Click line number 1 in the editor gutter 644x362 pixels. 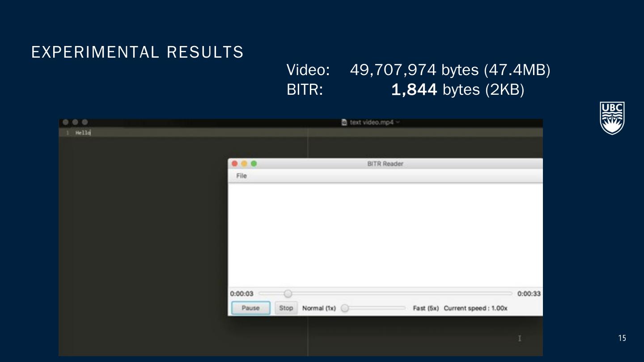tap(68, 133)
